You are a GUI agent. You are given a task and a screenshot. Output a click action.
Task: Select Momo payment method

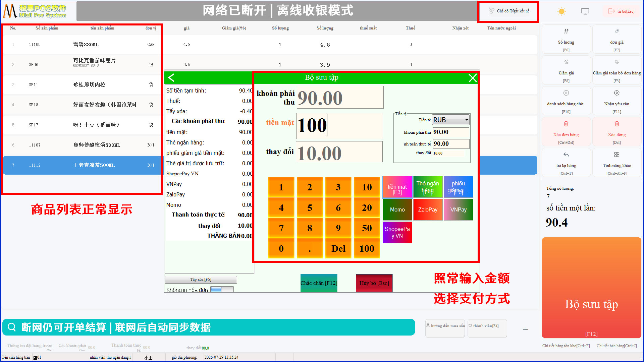click(397, 209)
